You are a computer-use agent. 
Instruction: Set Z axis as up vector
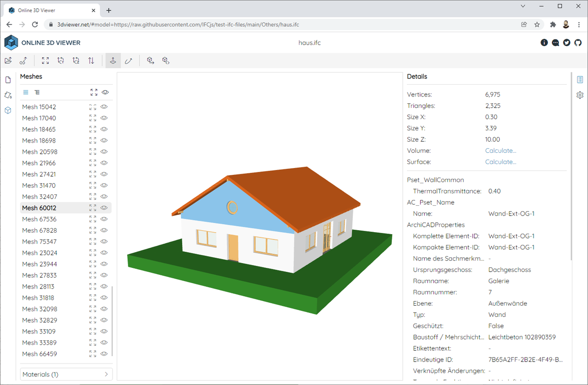coord(76,61)
